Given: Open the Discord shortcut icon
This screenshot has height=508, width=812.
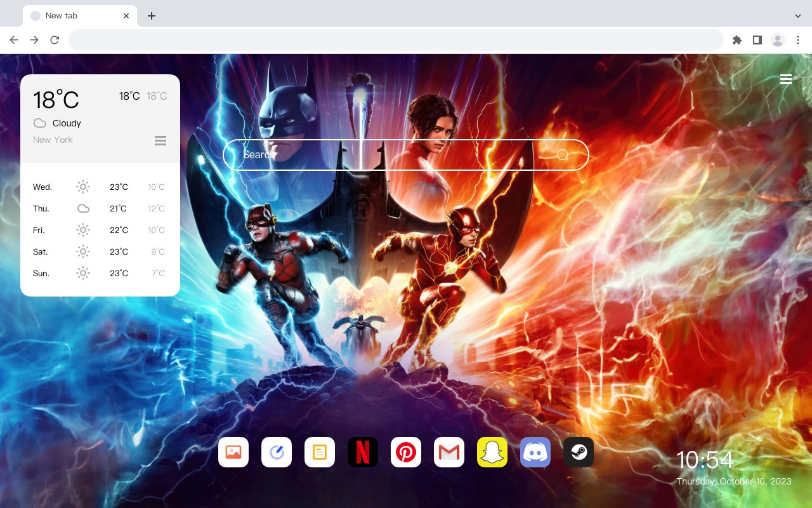Looking at the screenshot, I should pyautogui.click(x=535, y=452).
